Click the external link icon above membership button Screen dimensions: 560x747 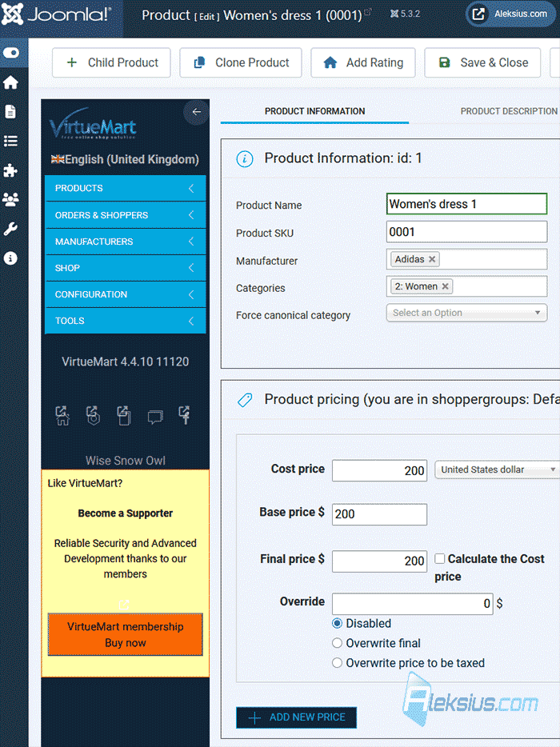[124, 605]
